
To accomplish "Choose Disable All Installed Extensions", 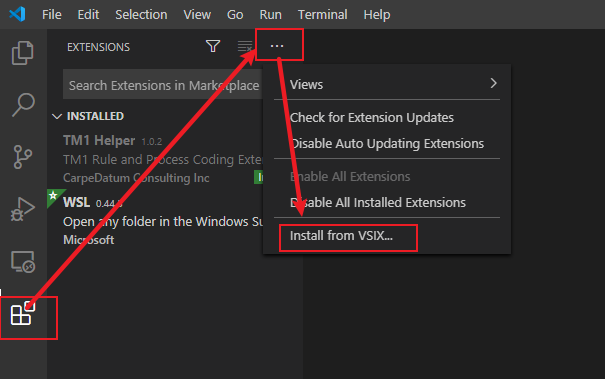I will (378, 202).
